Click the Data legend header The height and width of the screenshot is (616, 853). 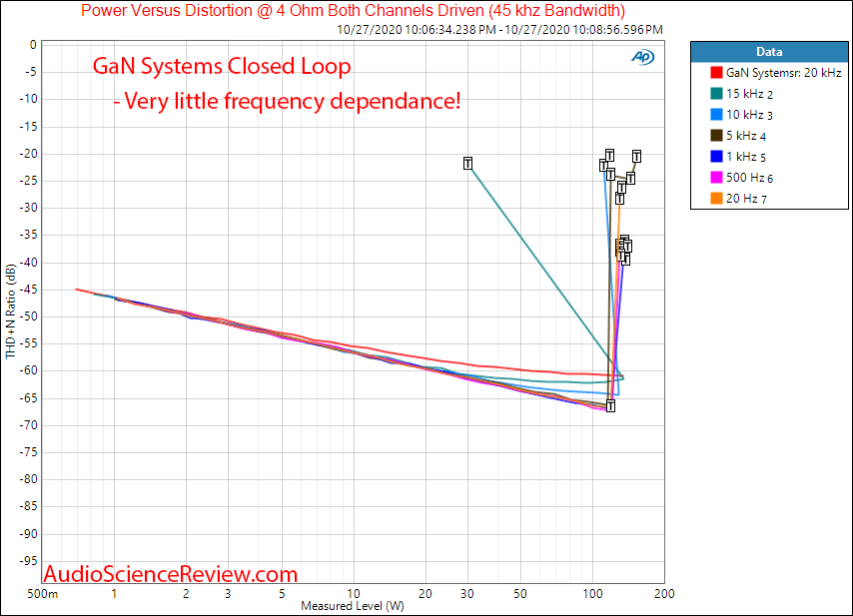pos(769,52)
